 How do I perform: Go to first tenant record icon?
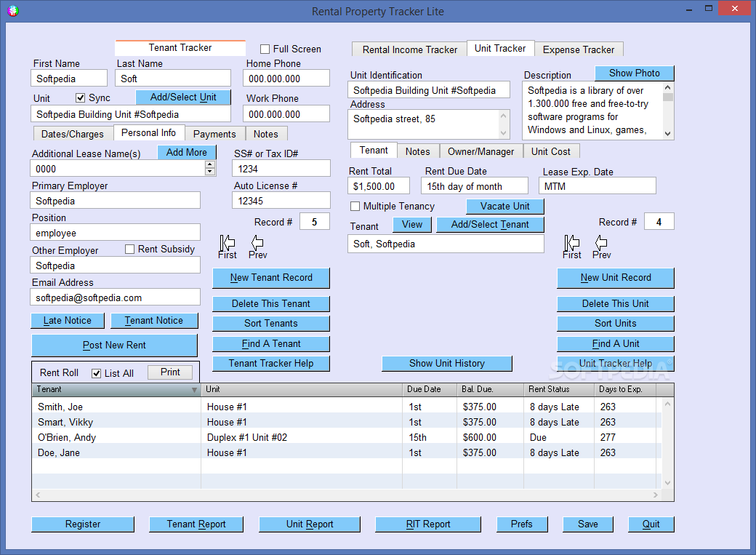point(227,242)
